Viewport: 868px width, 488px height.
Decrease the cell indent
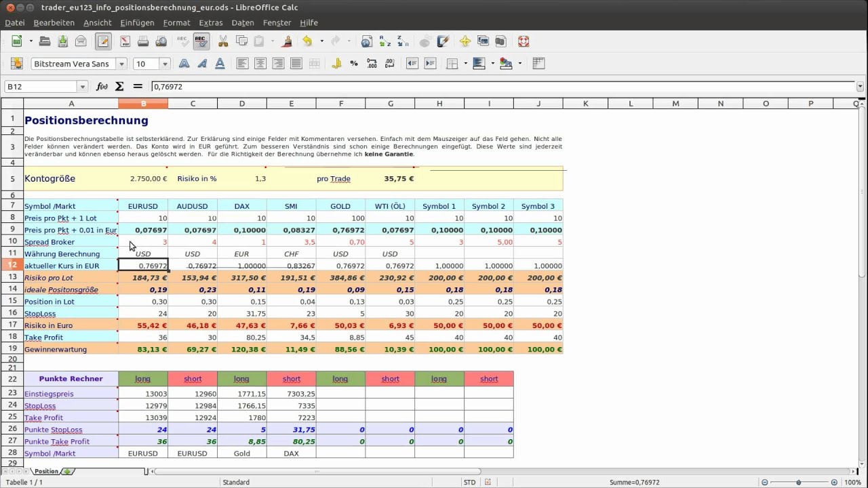(412, 64)
